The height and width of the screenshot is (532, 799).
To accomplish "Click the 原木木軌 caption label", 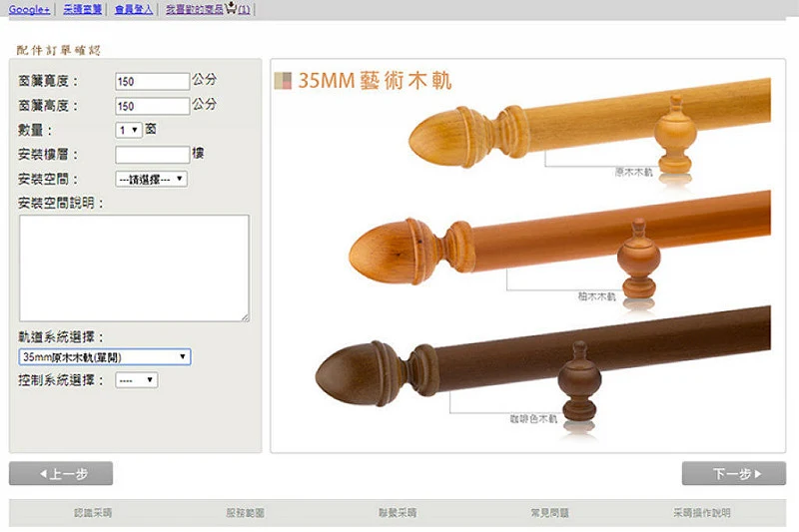I will click(633, 172).
